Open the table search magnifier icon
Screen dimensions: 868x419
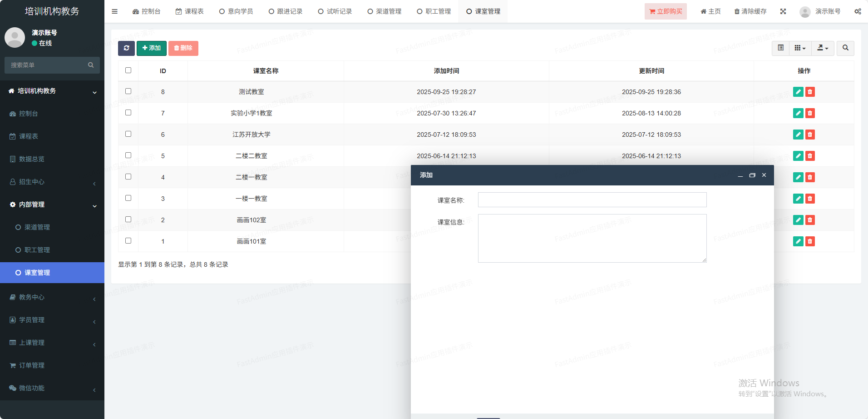[845, 48]
